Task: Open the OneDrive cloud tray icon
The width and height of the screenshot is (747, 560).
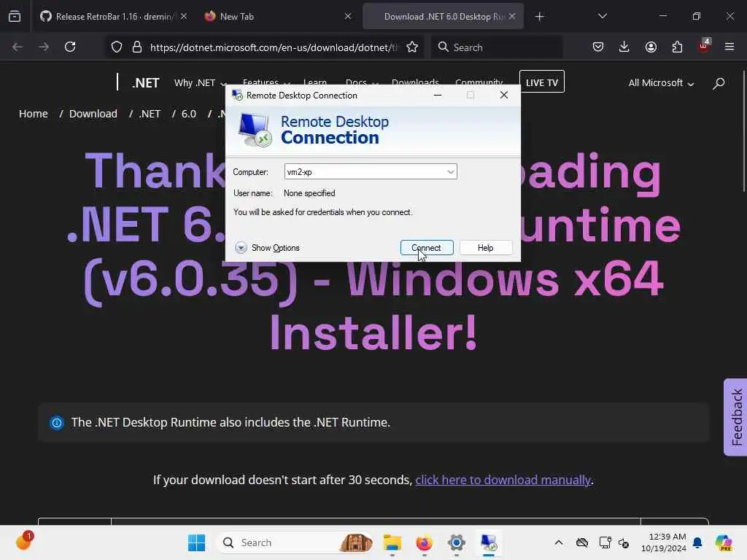Action: pyautogui.click(x=581, y=542)
